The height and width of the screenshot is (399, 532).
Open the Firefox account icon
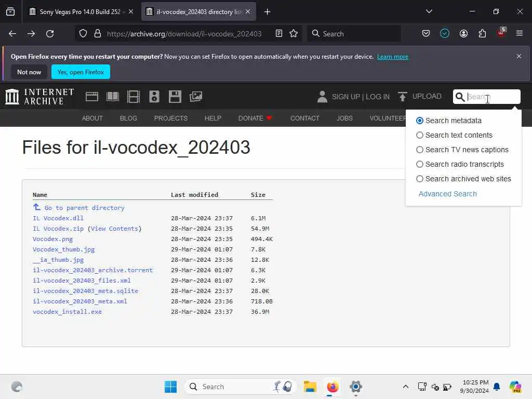pos(463,34)
